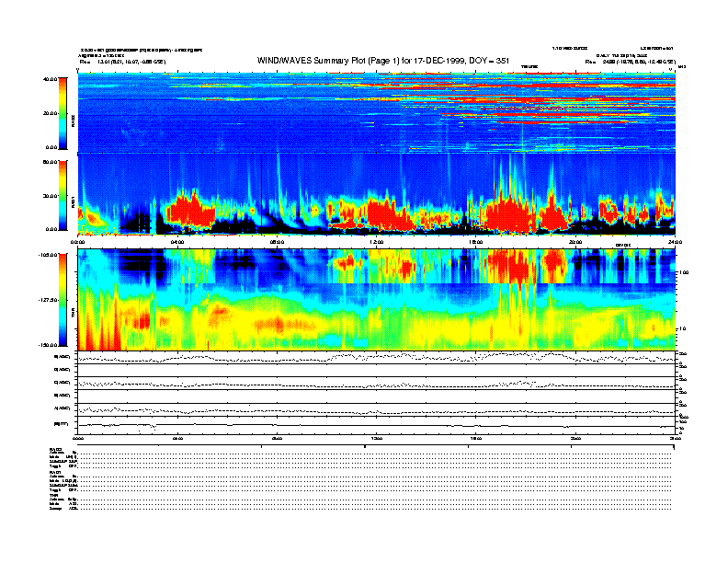728x563 pixels.
Task: Click the TNR intensity color bar
Action: [63, 300]
